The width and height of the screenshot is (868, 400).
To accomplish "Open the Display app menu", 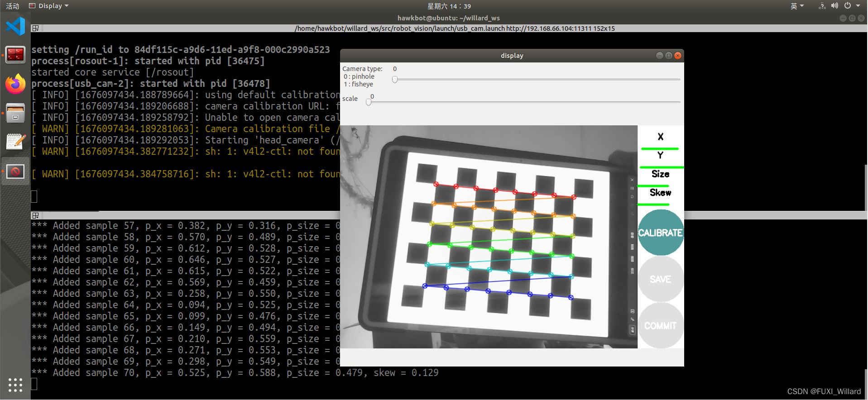I will point(48,6).
